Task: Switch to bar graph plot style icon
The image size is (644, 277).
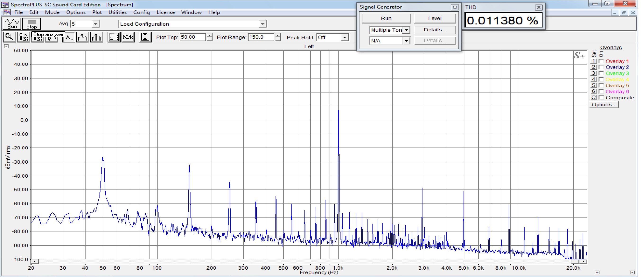Action: (96, 37)
